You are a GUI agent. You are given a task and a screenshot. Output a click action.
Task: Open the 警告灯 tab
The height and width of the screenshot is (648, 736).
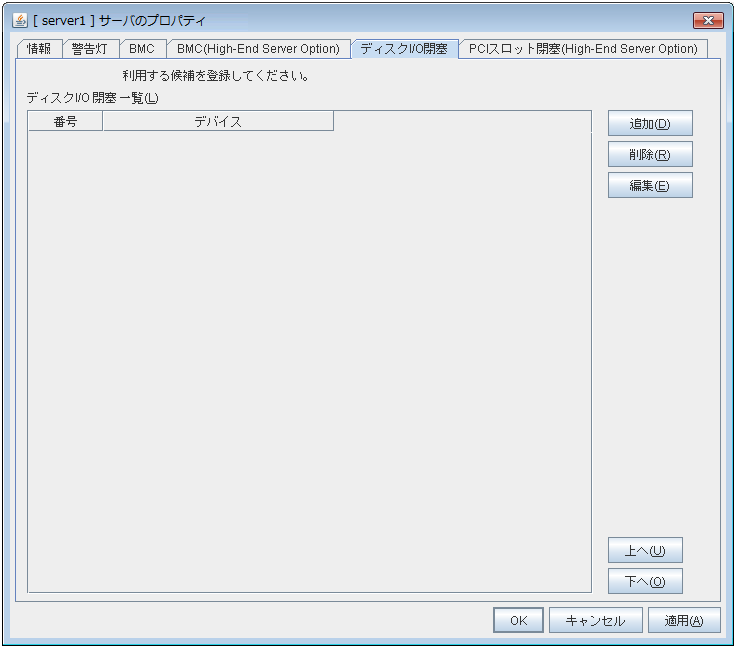click(90, 49)
